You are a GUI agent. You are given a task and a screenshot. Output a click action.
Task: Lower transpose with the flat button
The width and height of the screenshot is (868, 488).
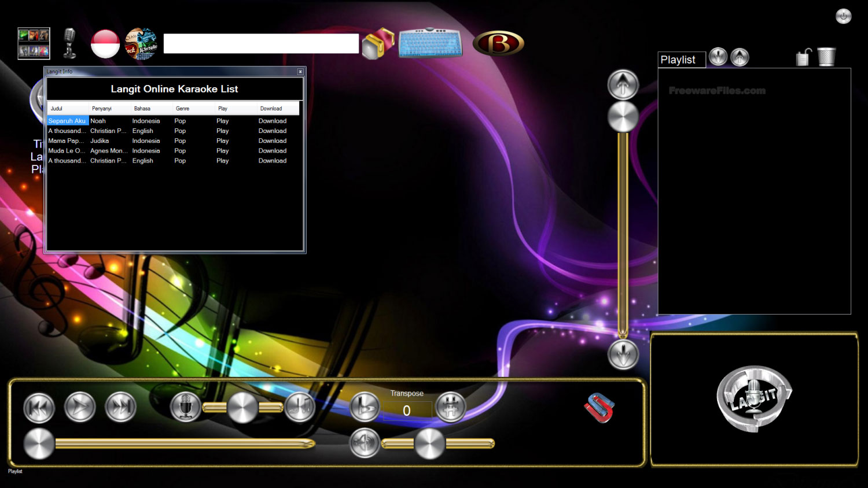point(365,407)
